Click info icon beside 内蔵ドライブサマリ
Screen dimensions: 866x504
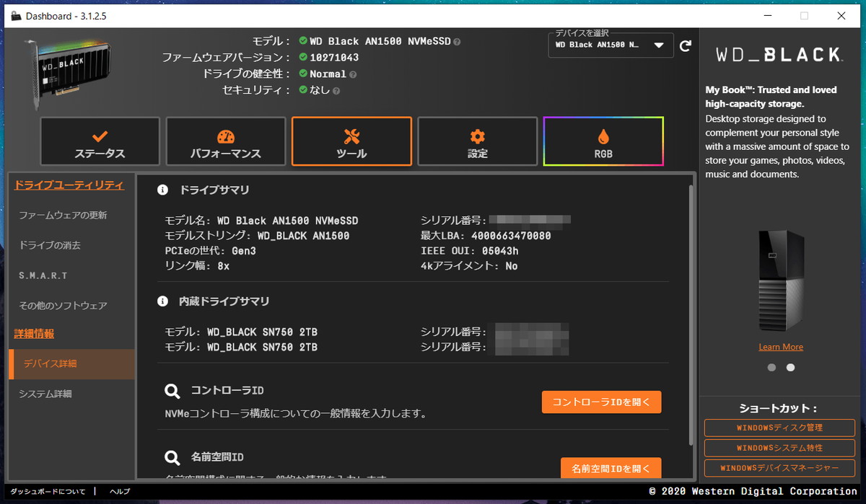click(163, 301)
